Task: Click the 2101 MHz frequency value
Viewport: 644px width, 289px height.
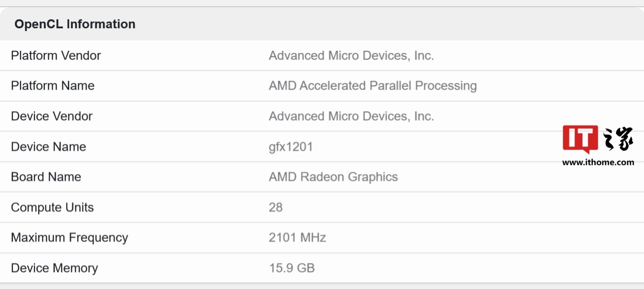Action: coord(297,237)
